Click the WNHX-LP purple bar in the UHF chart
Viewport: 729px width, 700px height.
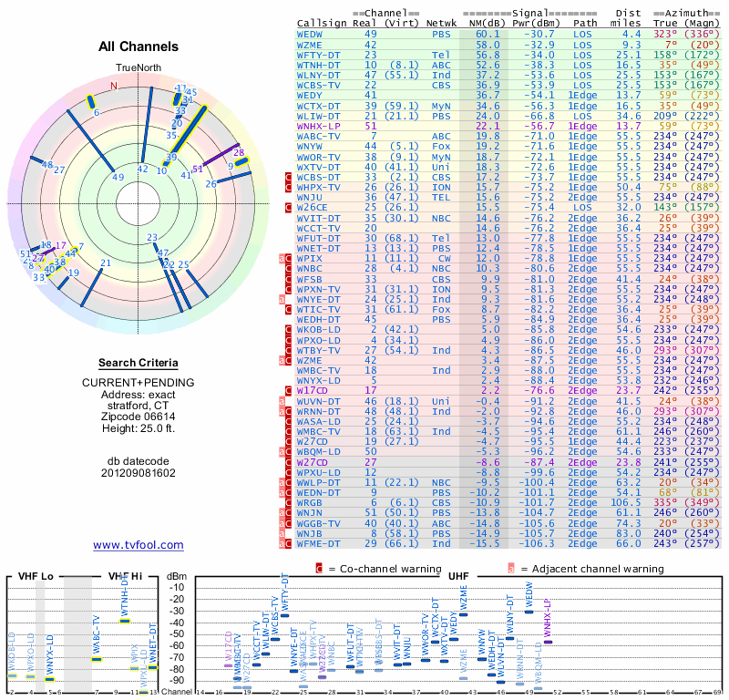549,642
